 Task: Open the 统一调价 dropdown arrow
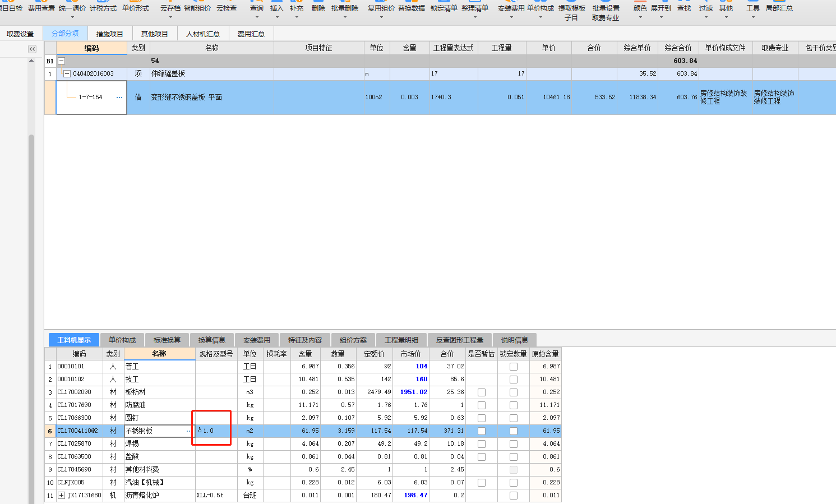point(72,17)
